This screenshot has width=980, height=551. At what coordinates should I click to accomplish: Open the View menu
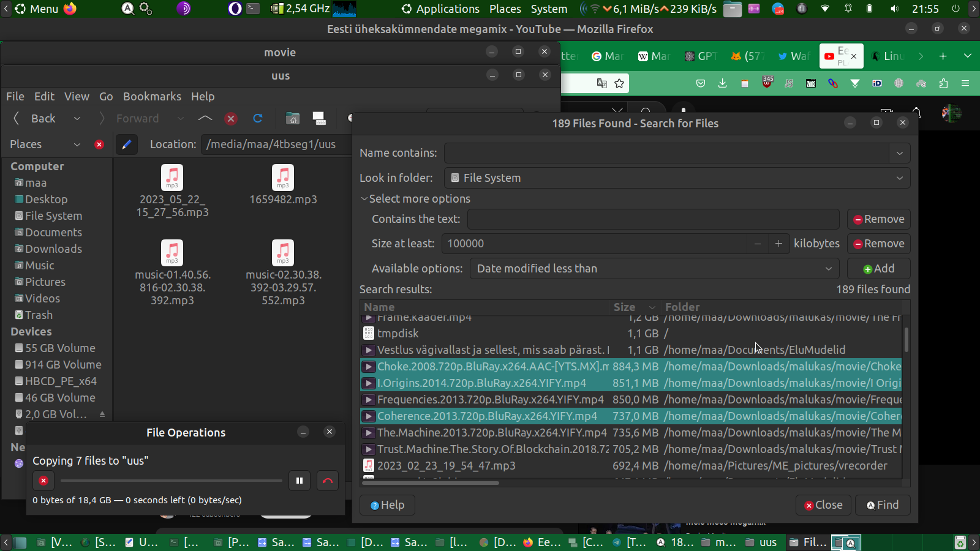(x=77, y=97)
